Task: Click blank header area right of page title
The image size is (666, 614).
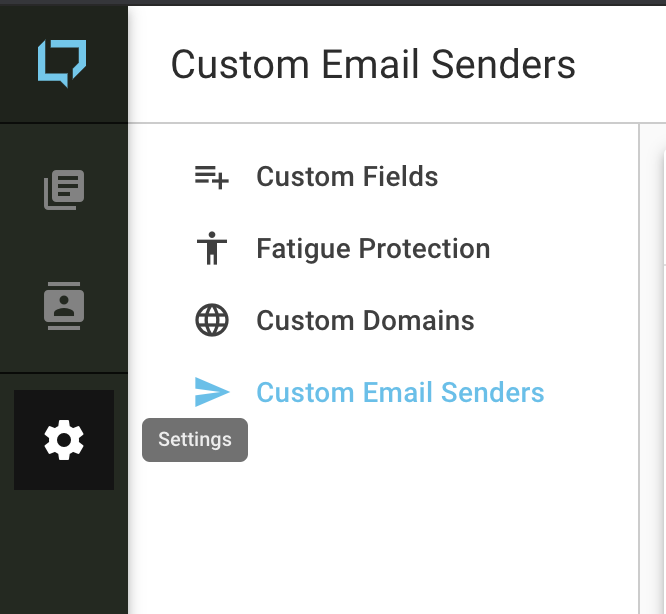Action: [620, 64]
